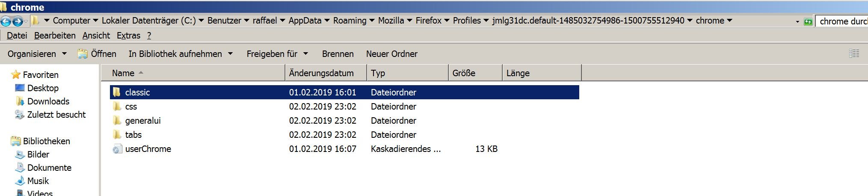The height and width of the screenshot is (196, 868).
Task: Click the Brennen button
Action: point(338,54)
